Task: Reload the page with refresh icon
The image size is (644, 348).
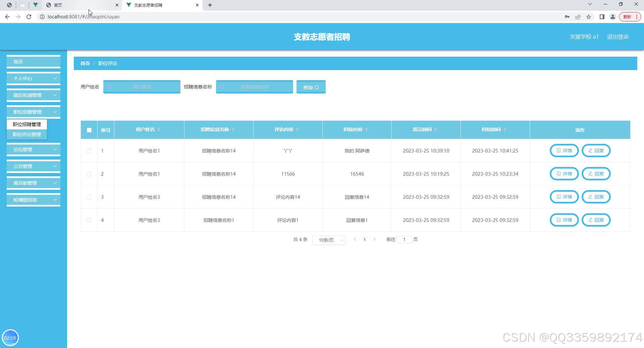Action: tap(29, 17)
